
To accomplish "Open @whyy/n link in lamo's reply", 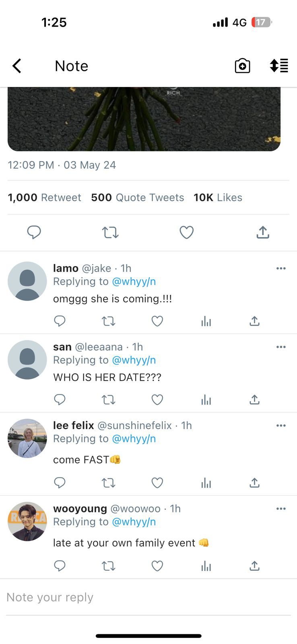I will tap(134, 281).
